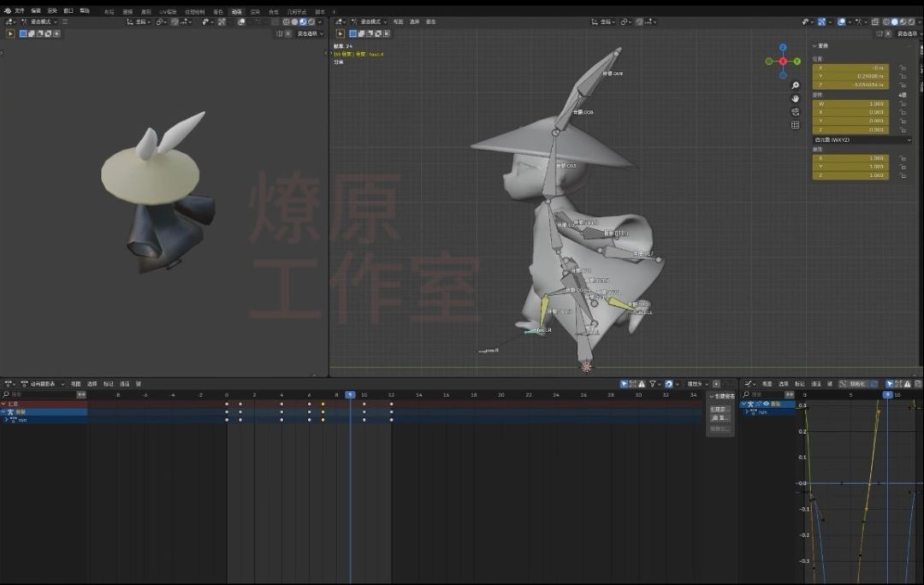924x585 pixels.
Task: Click the dope sheet playhead frame marker
Action: [350, 395]
